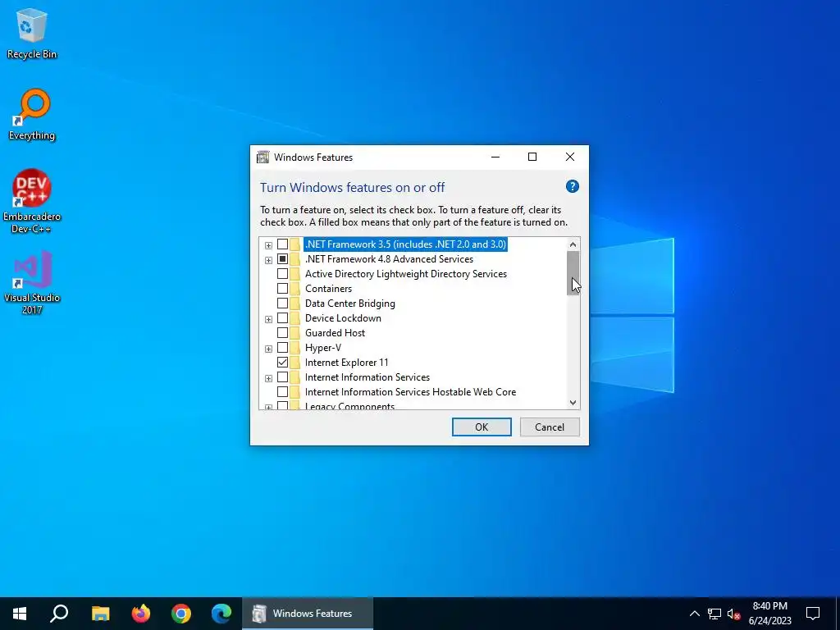The image size is (840, 630).
Task: Select Active Directory Lightweight Directory Services text
Action: (x=405, y=274)
